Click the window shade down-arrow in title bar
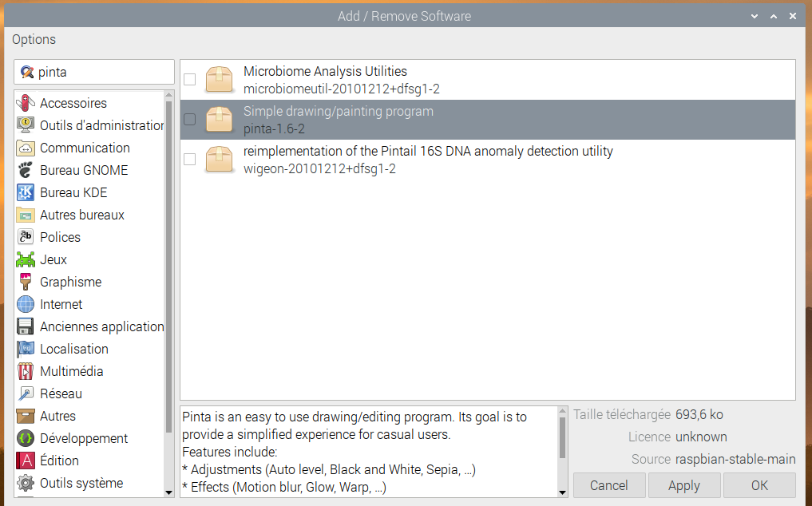812x506 pixels. click(x=755, y=16)
